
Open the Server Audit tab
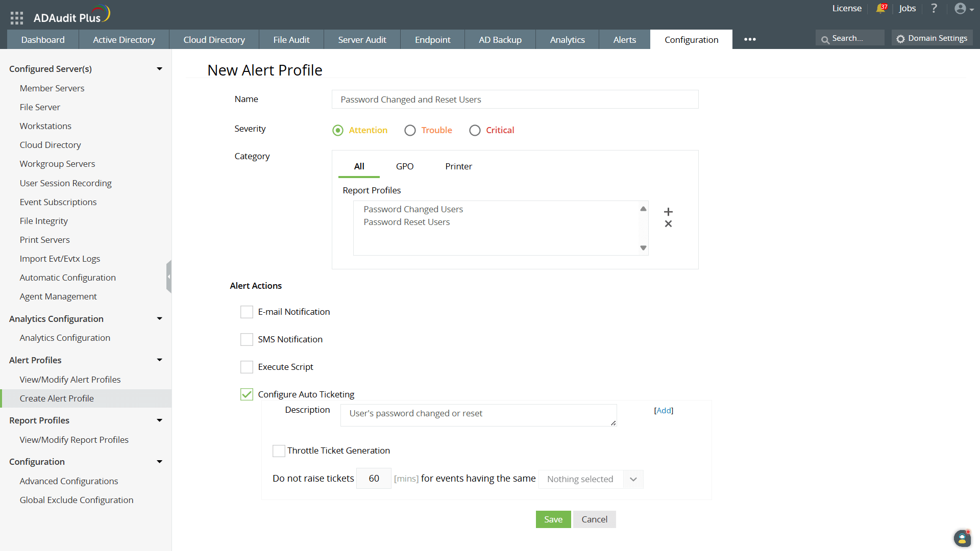[x=362, y=39]
